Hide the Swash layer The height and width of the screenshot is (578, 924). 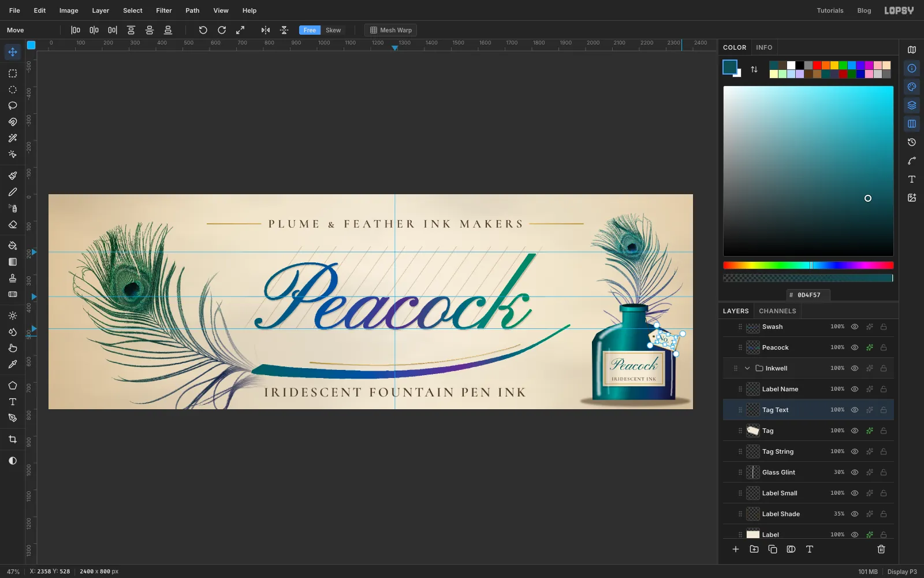tap(855, 327)
